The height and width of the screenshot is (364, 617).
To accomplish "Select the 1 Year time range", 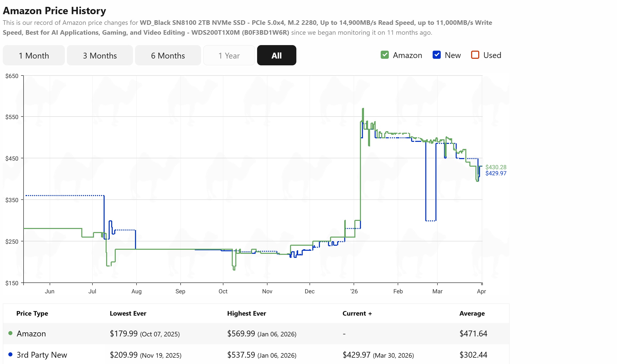I will click(x=229, y=55).
